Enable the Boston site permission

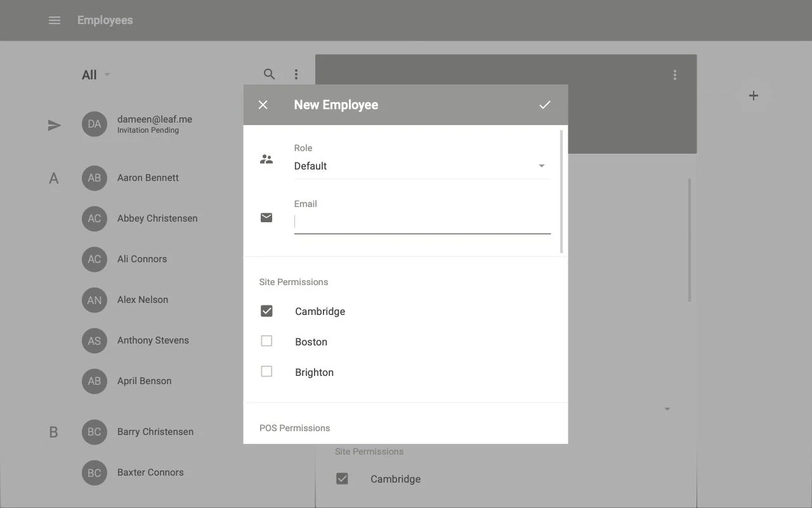(x=266, y=341)
